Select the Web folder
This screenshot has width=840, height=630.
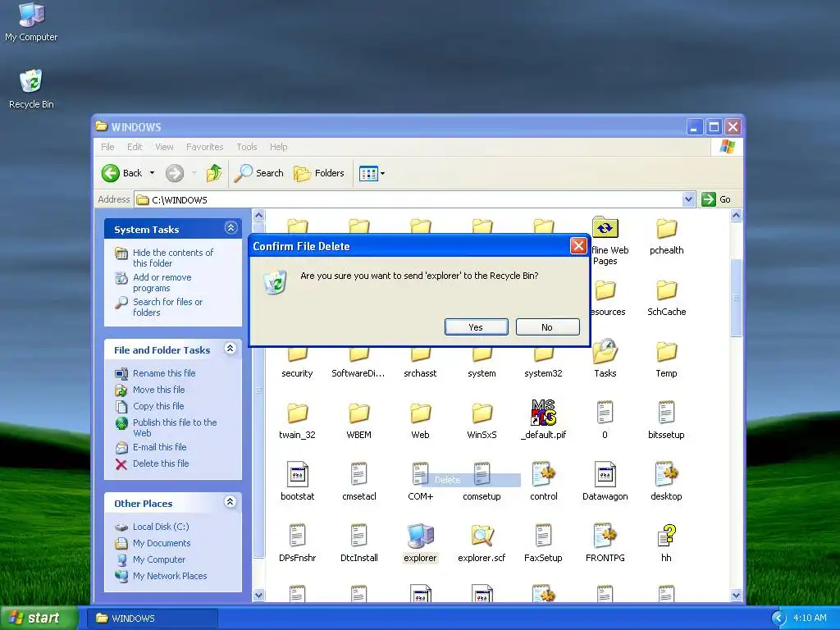[421, 421]
